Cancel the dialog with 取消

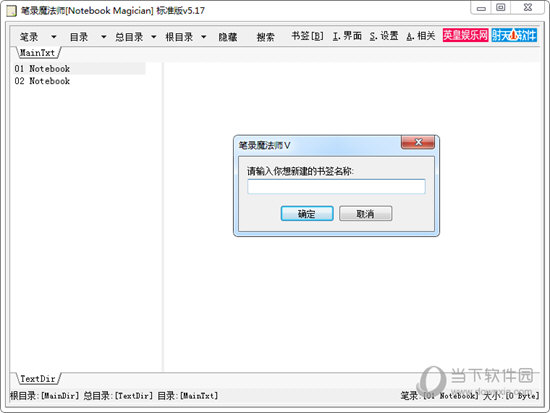tap(365, 213)
